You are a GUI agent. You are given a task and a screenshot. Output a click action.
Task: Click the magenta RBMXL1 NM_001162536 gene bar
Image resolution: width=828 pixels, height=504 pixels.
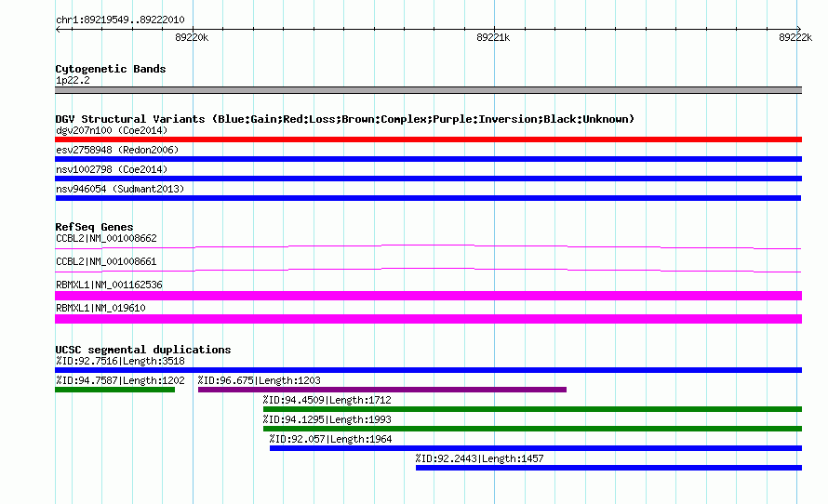(x=428, y=296)
